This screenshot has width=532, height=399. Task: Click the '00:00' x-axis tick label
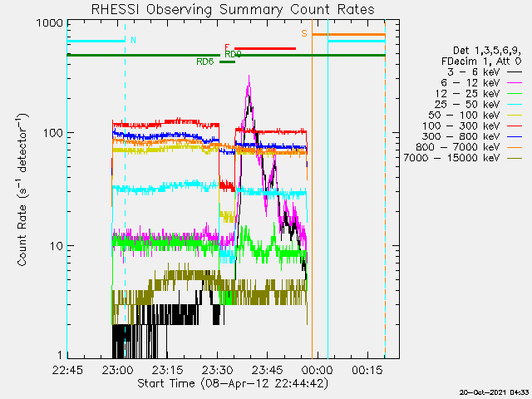click(318, 370)
